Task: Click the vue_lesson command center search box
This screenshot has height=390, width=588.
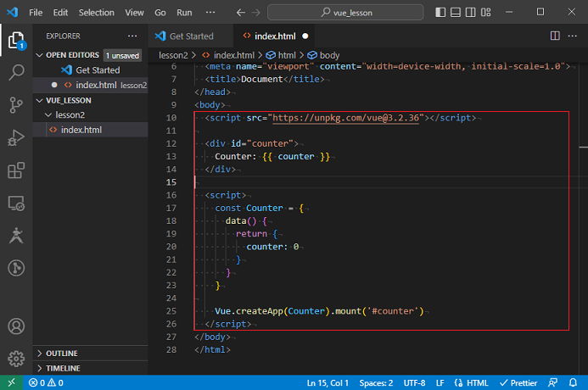Action: (345, 13)
